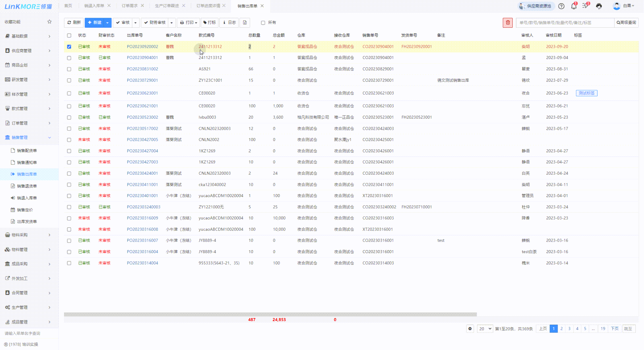The image size is (644, 350).
Task: Uncheck the PO20230920002 row checkbox
Action: point(69,47)
